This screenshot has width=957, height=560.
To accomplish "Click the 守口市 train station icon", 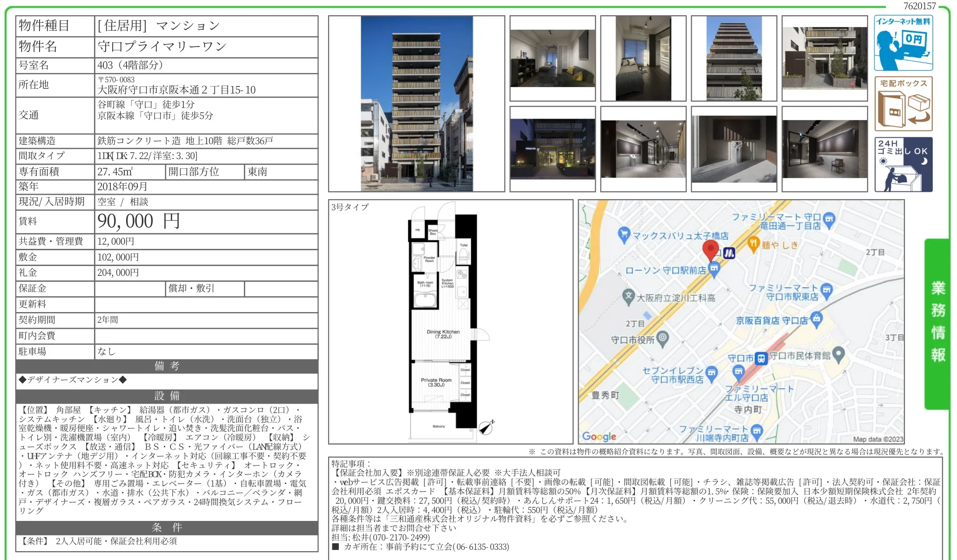I will coord(761,358).
